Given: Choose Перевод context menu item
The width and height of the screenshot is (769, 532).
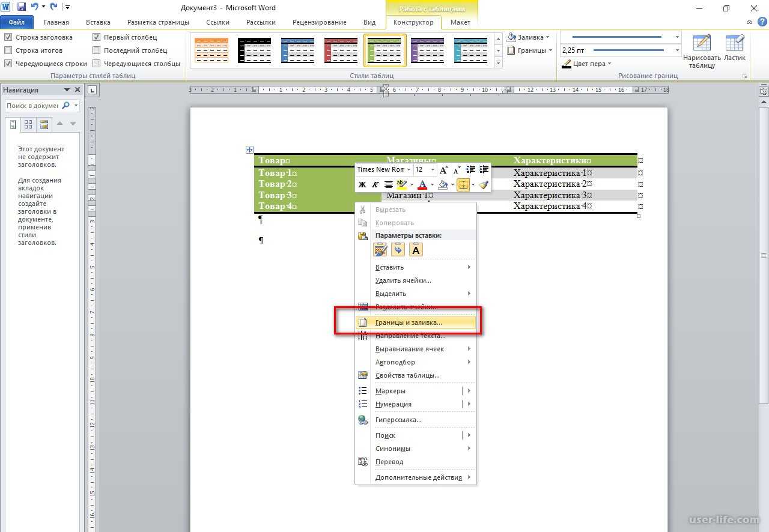Looking at the screenshot, I should 416,462.
